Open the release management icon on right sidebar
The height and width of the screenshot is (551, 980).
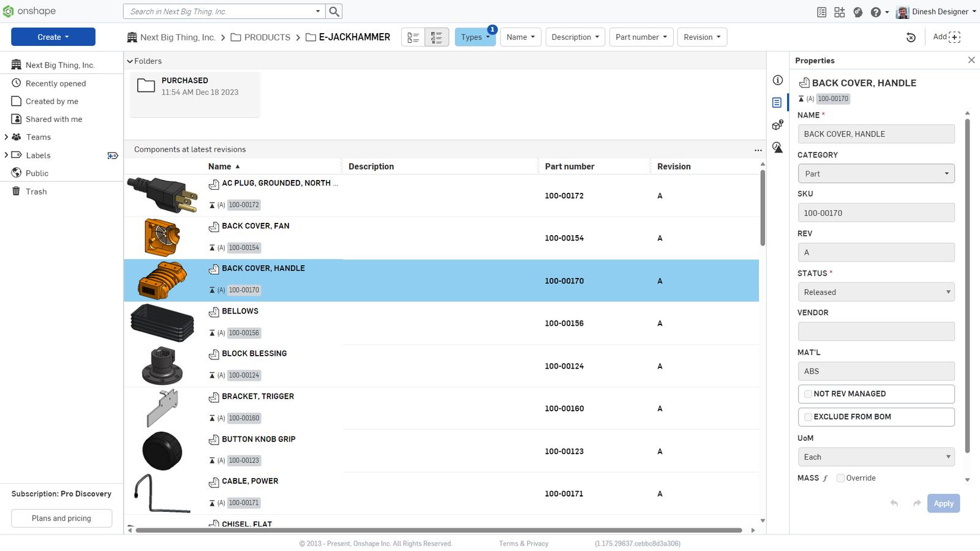[x=777, y=148]
